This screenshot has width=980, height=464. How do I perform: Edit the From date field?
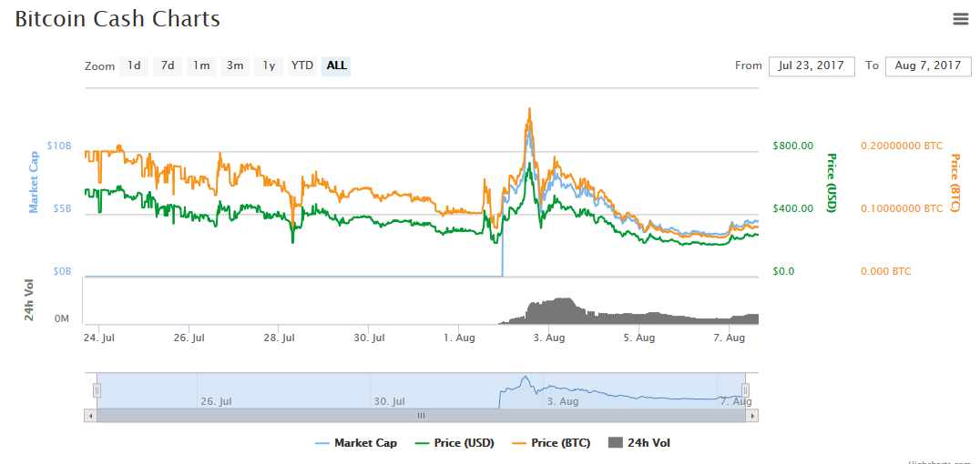[x=812, y=66]
